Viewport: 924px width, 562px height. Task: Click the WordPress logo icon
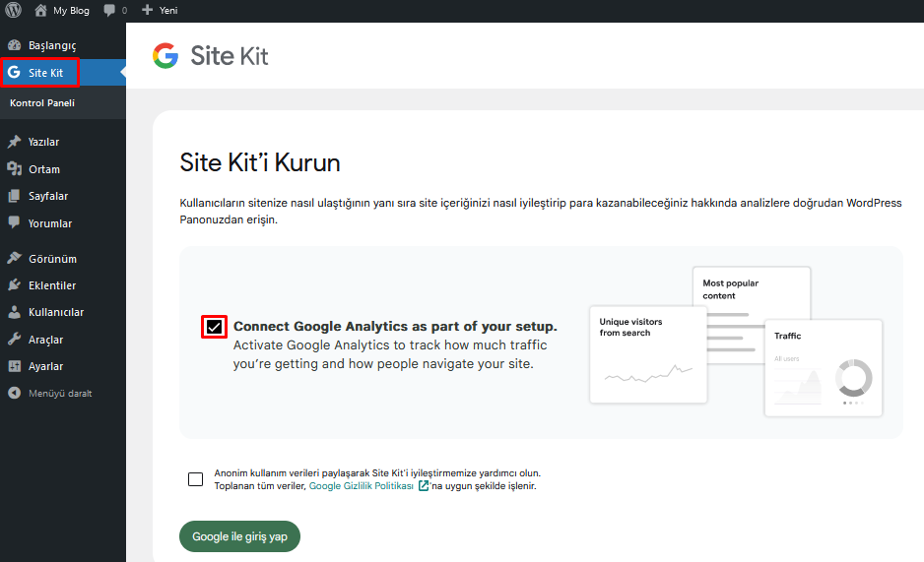point(13,10)
